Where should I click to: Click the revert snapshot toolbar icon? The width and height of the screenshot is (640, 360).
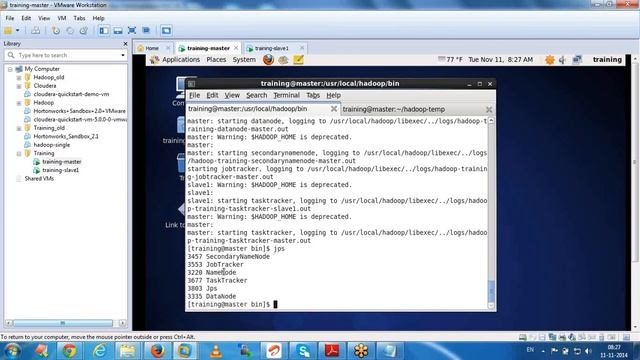click(70, 31)
